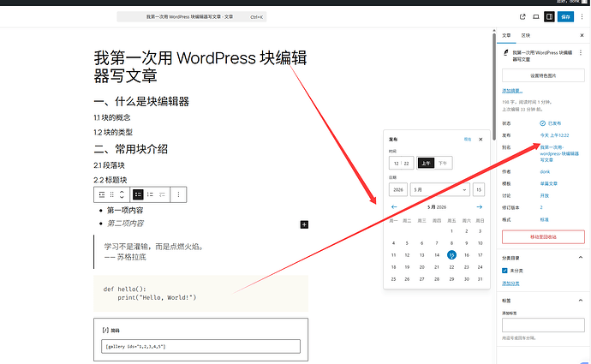Select calendar day 31

(x=480, y=279)
